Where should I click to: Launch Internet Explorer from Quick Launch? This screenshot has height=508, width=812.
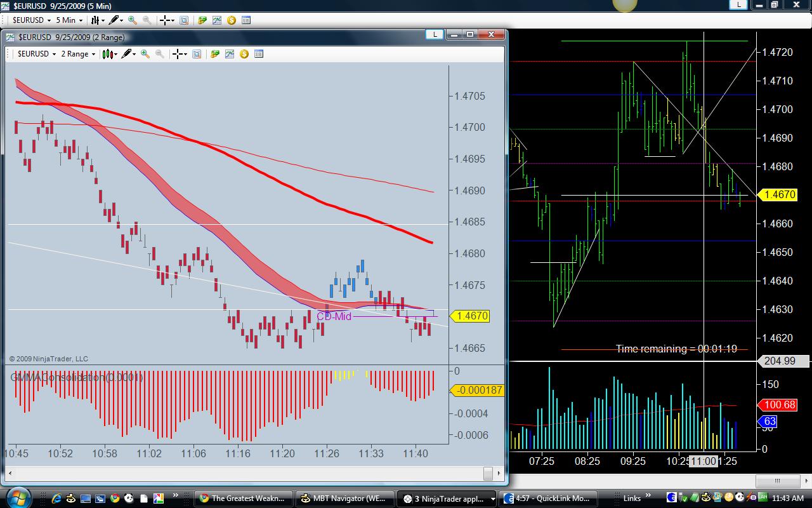(x=56, y=498)
